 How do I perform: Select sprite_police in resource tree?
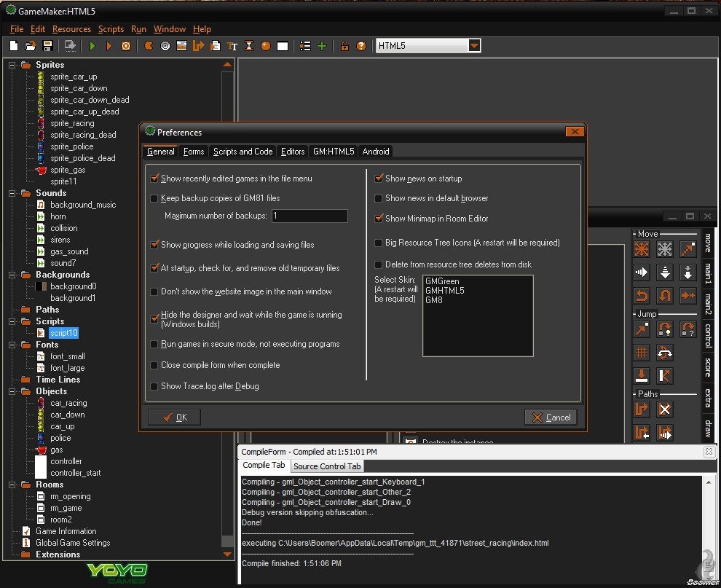click(x=71, y=146)
